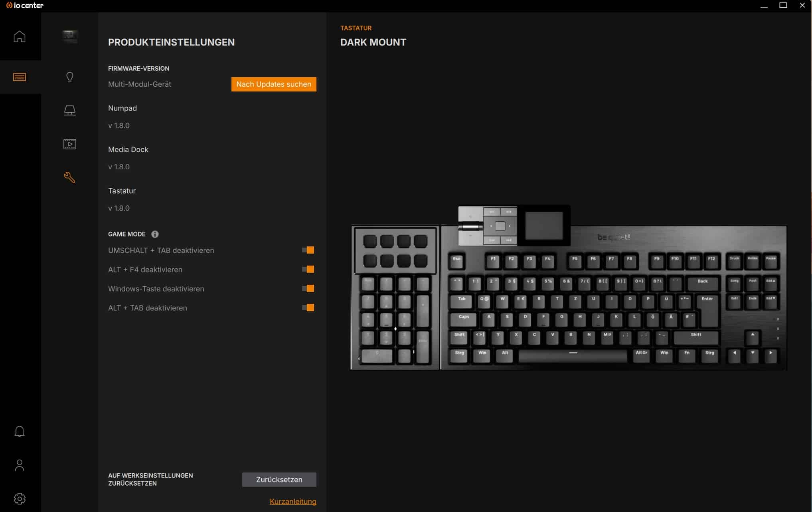Toggle UMSCHALT + TAB deaktivieren switch
The image size is (812, 512).
[x=308, y=250]
